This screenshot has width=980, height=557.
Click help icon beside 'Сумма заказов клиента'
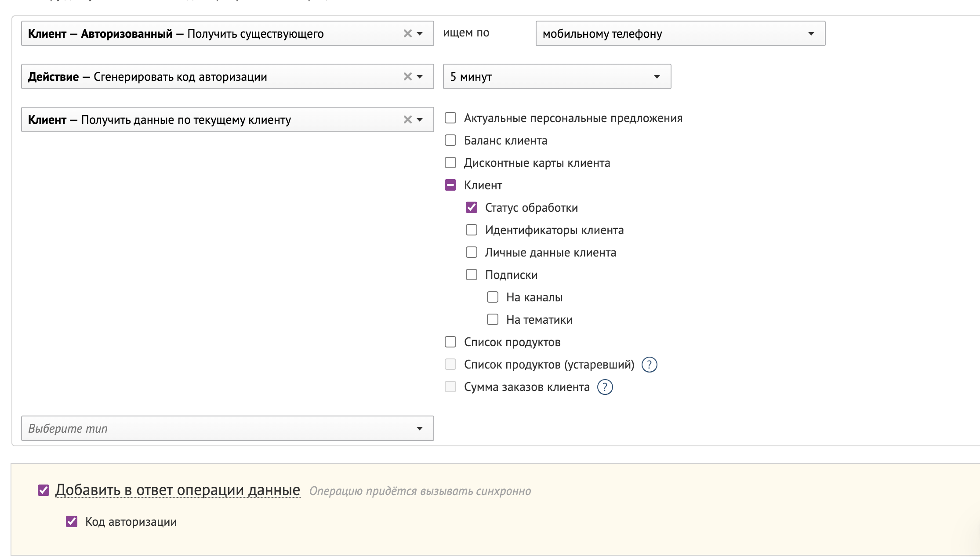tap(605, 387)
